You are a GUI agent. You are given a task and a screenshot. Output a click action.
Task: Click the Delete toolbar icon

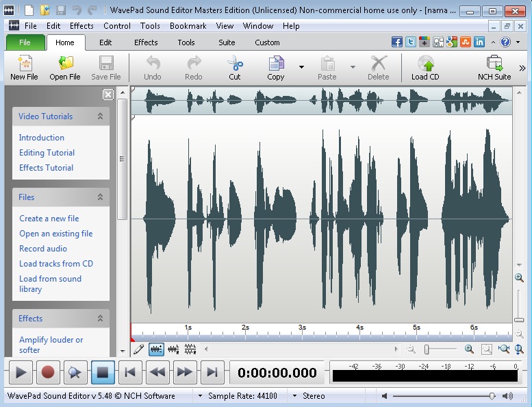[x=379, y=68]
